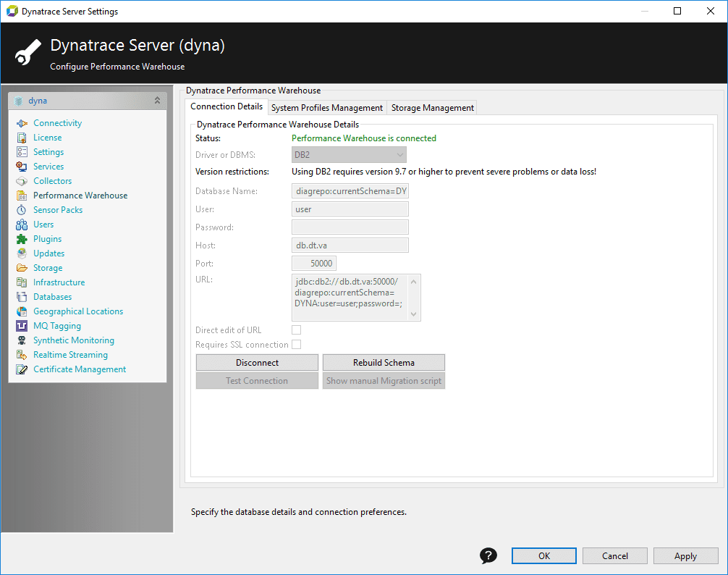The width and height of the screenshot is (728, 575).
Task: Click the Dynatrace app icon in title bar
Action: pyautogui.click(x=12, y=11)
